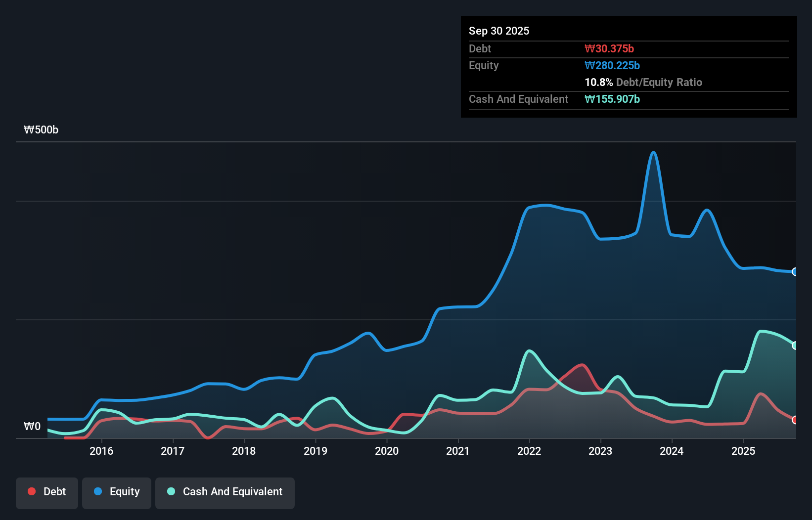Image resolution: width=812 pixels, height=520 pixels.
Task: Click the red Debt legend dot
Action: click(x=32, y=491)
